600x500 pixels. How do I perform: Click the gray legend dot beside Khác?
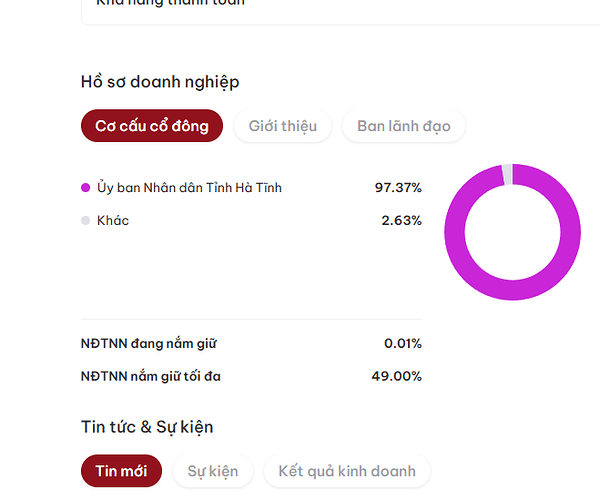pos(85,220)
